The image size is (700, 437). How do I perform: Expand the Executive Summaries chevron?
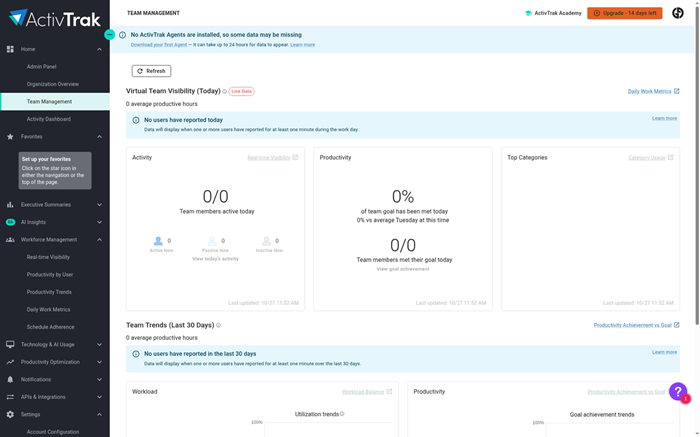(x=100, y=205)
